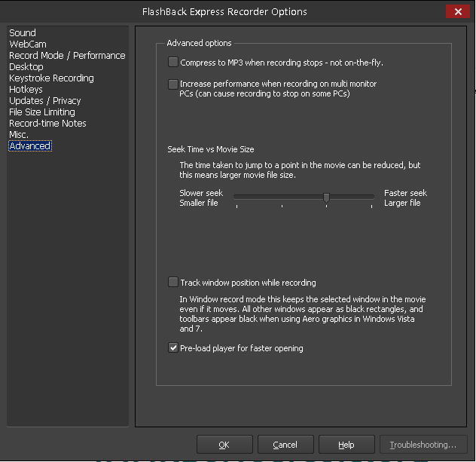Close the Recorder Options dialog
476x462 pixels.
pyautogui.click(x=458, y=11)
